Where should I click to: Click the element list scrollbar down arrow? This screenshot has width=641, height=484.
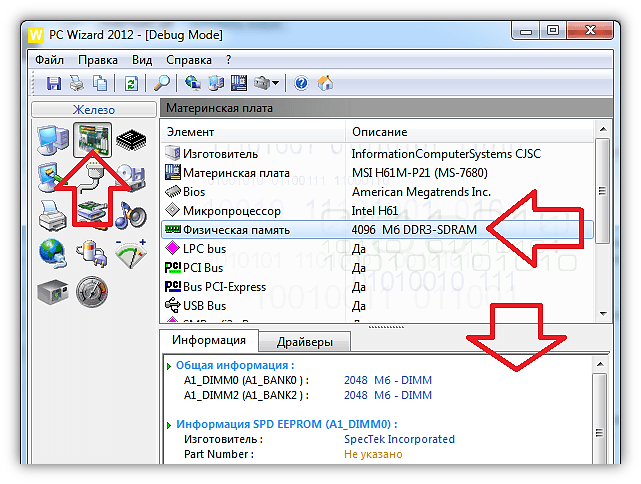tap(603, 314)
